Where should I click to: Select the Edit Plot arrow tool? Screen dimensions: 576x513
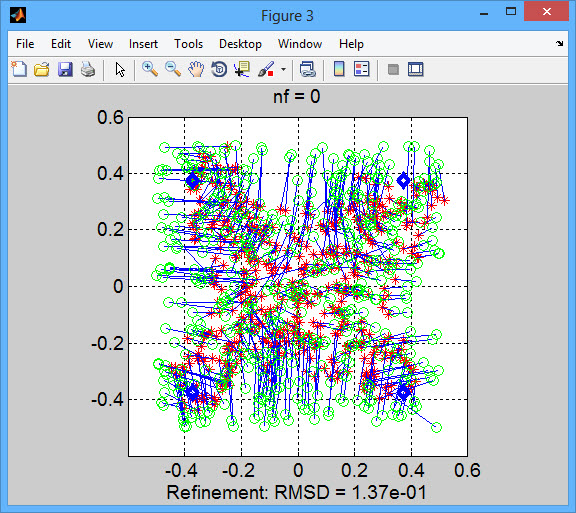120,69
